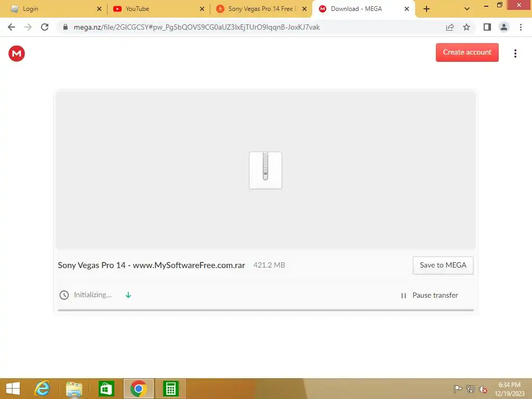Go forward in browser history
Image resolution: width=532 pixels, height=399 pixels.
[28, 27]
